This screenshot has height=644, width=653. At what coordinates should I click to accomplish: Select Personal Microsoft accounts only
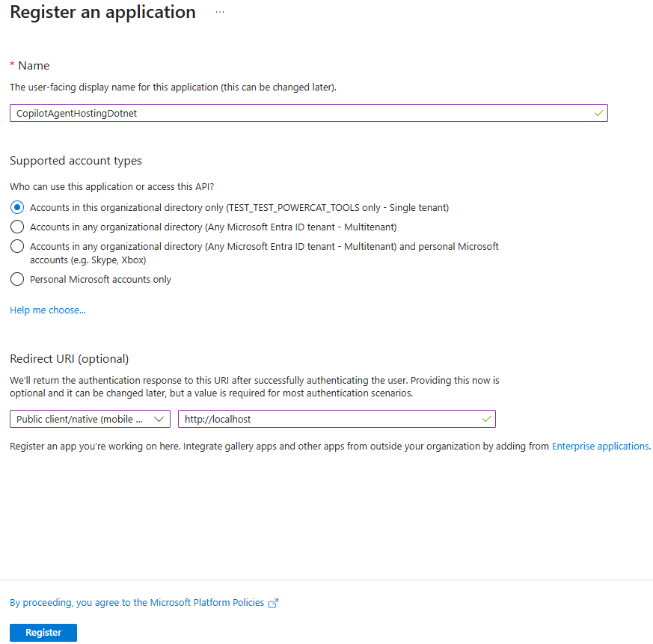(x=16, y=279)
